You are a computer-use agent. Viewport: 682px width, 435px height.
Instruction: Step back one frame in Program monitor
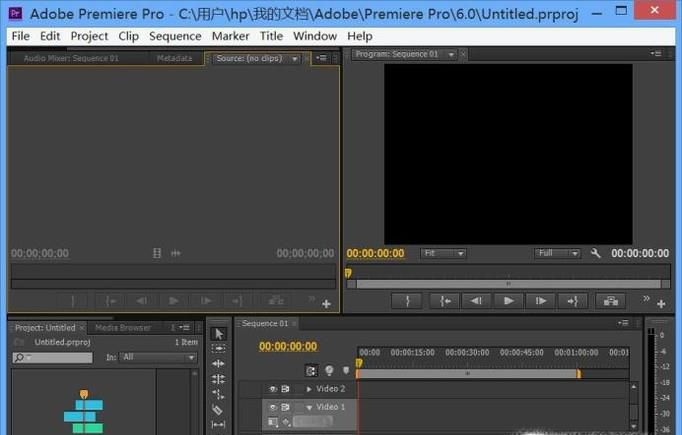(x=476, y=301)
